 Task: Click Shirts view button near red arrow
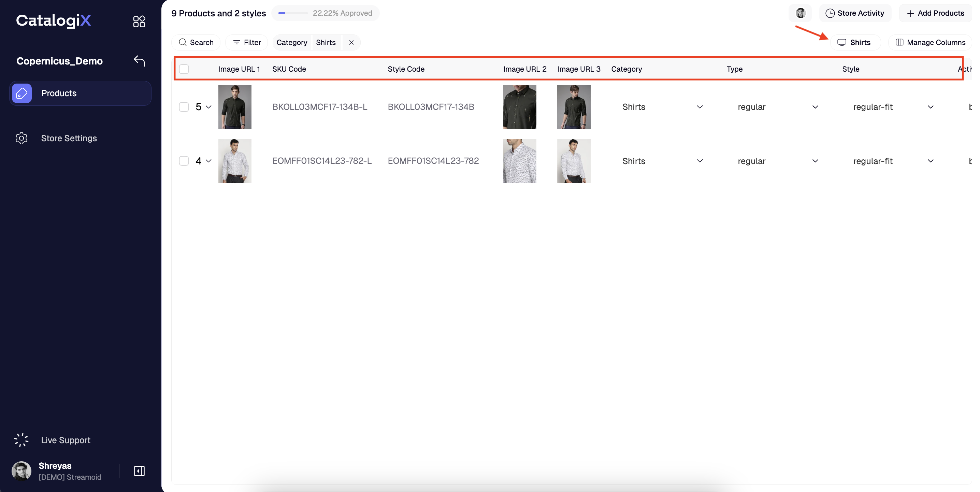(855, 42)
